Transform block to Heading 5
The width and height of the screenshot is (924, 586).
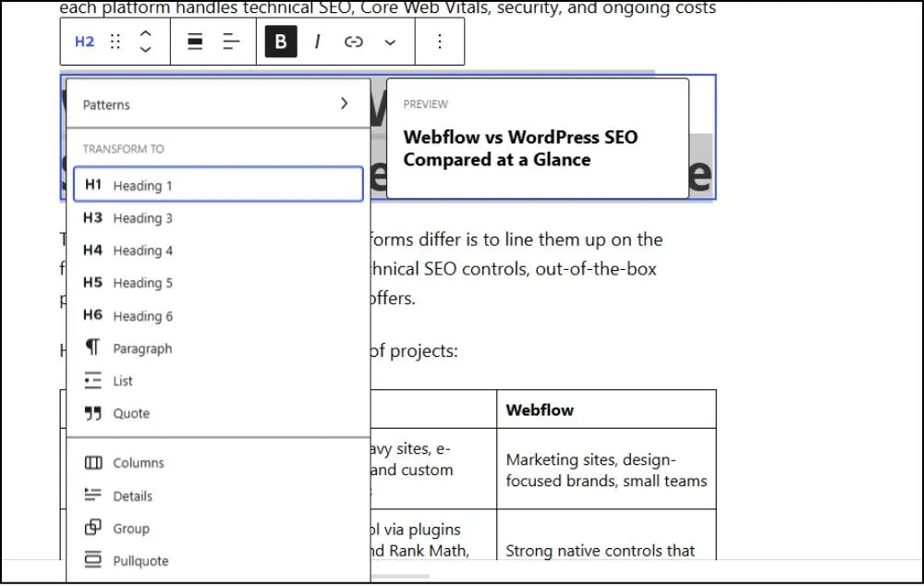[x=218, y=283]
